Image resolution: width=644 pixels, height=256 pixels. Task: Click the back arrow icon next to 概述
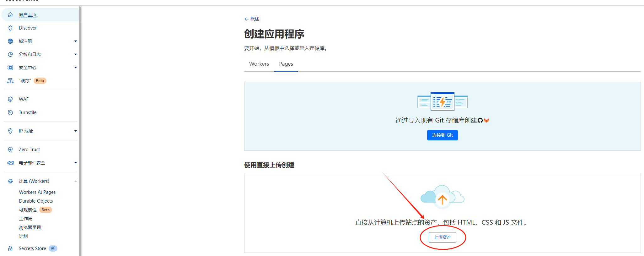click(246, 19)
